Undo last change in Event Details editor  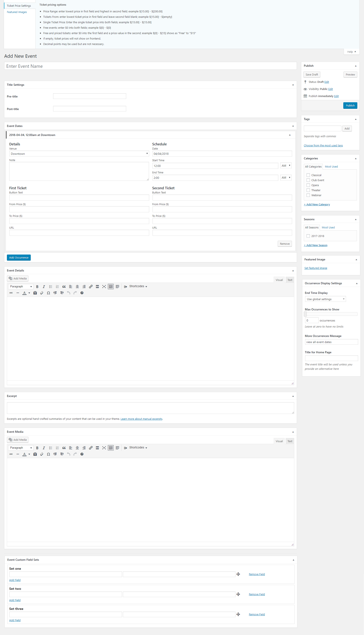pyautogui.click(x=69, y=293)
